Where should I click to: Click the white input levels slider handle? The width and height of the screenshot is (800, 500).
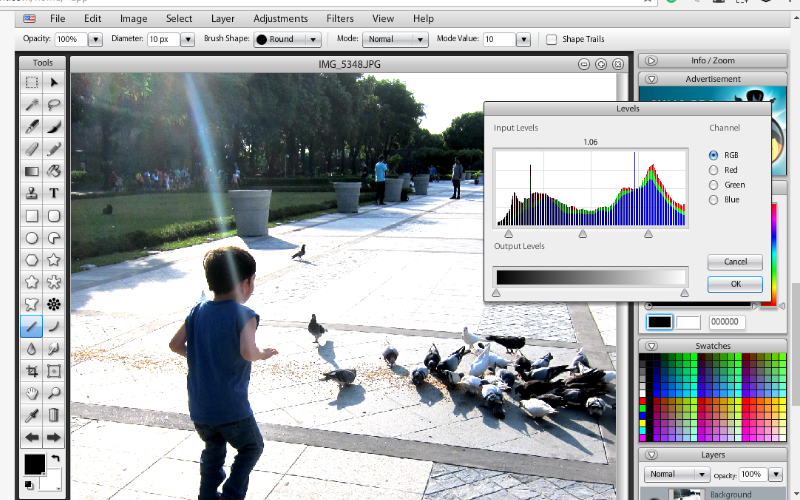(x=648, y=234)
